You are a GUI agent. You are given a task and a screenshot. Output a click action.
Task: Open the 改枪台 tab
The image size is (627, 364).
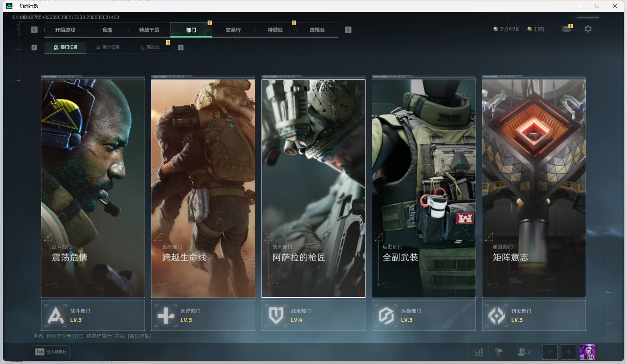(x=317, y=30)
